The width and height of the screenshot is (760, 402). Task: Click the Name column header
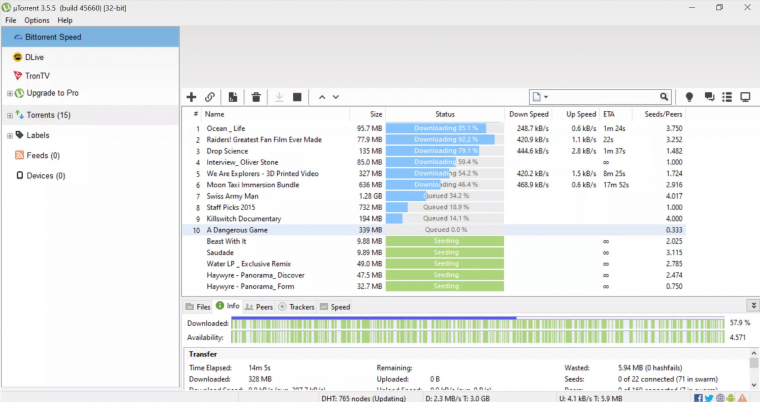[214, 114]
